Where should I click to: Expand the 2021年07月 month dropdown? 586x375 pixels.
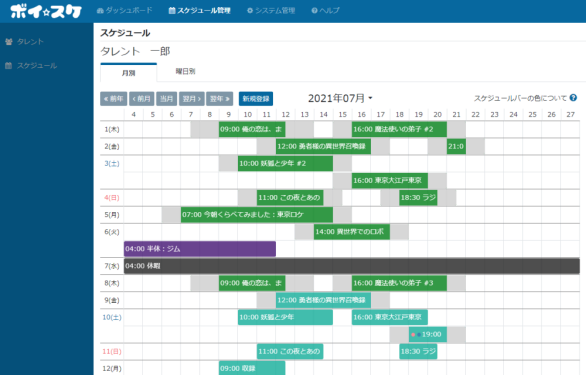[x=340, y=98]
